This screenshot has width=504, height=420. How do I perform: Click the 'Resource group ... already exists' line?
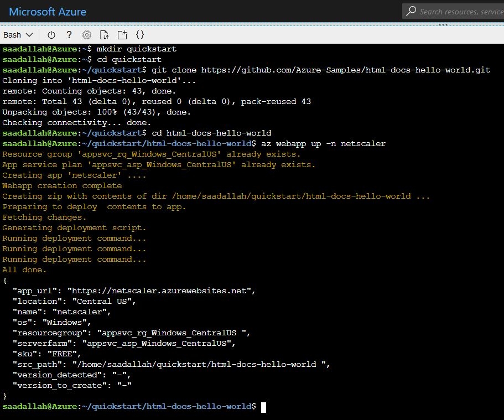pos(152,154)
